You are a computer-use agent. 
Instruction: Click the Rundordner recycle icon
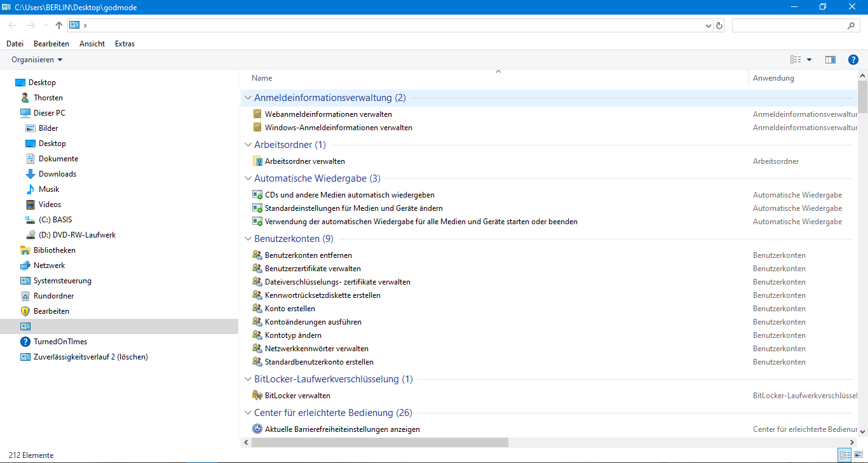[x=25, y=296]
